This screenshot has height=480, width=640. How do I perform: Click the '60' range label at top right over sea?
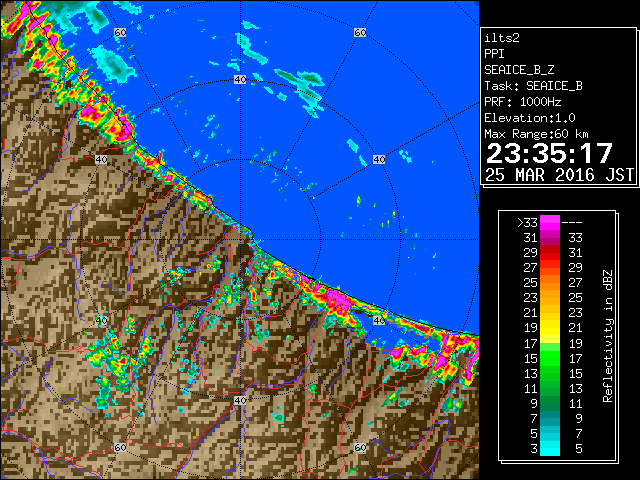(x=360, y=33)
